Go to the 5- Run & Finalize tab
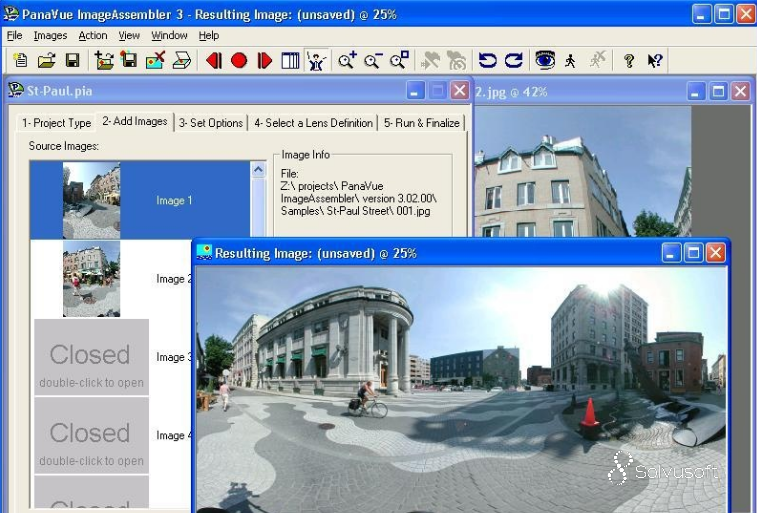Viewport: 757px width, 513px height. [421, 123]
